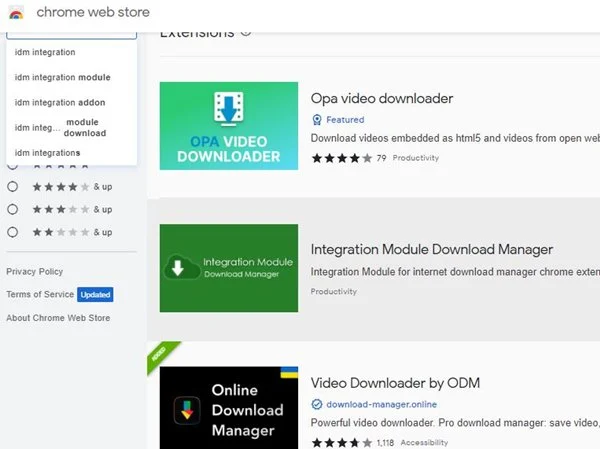Screen dimensions: 600x449
Task: Select the 2 stars & up rating filter
Action: click(13, 232)
